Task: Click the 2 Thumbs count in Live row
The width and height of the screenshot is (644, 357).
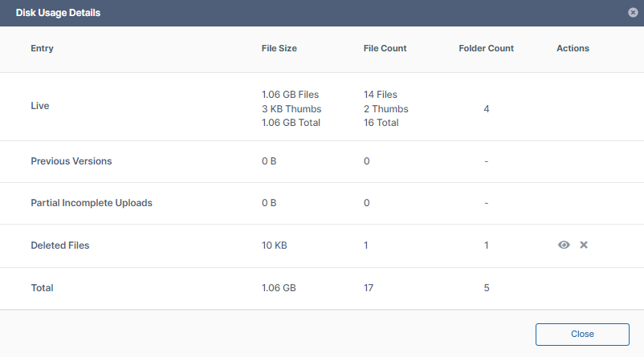Action: pyautogui.click(x=385, y=109)
